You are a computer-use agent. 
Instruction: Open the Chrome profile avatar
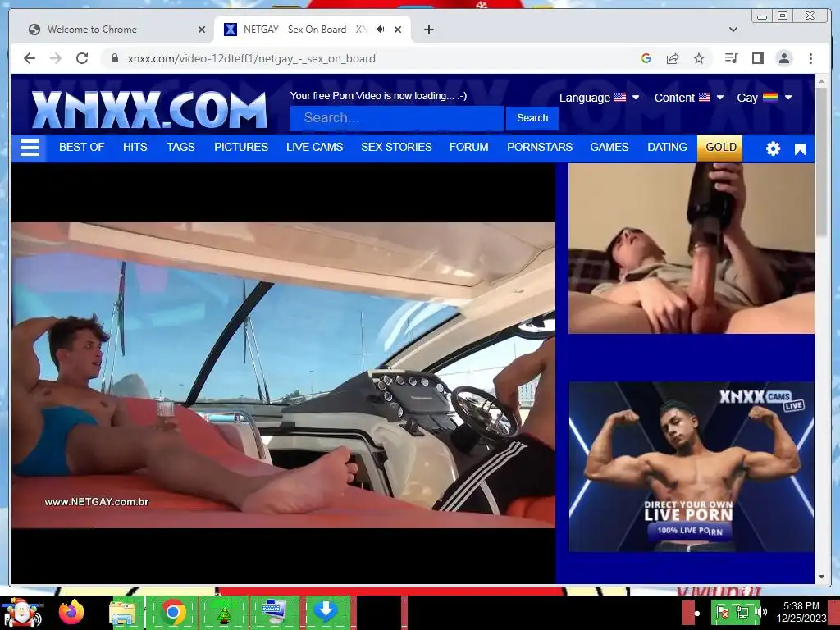[783, 58]
